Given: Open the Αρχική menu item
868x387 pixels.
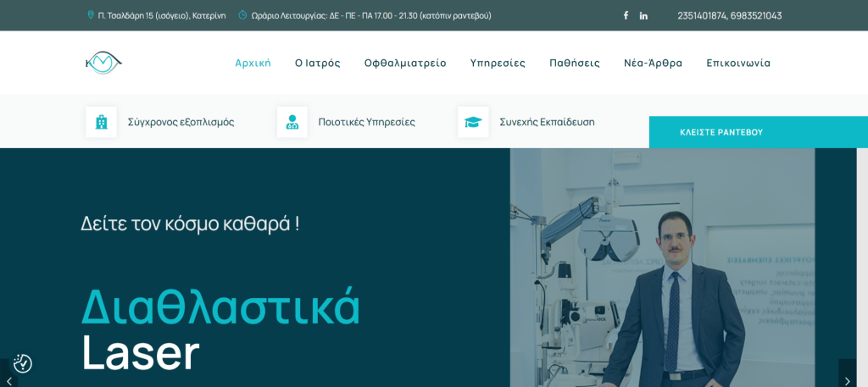Looking at the screenshot, I should [253, 63].
